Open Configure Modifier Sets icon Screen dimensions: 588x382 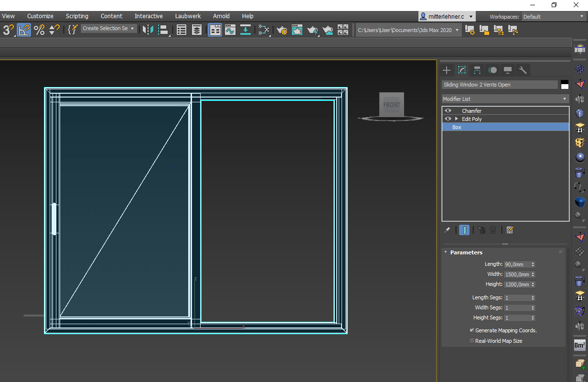510,230
